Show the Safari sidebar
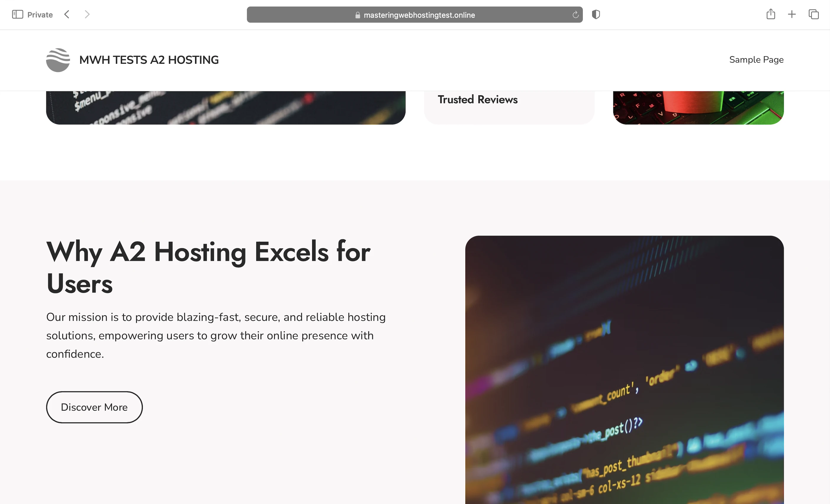Viewport: 830px width, 504px height. tap(17, 14)
